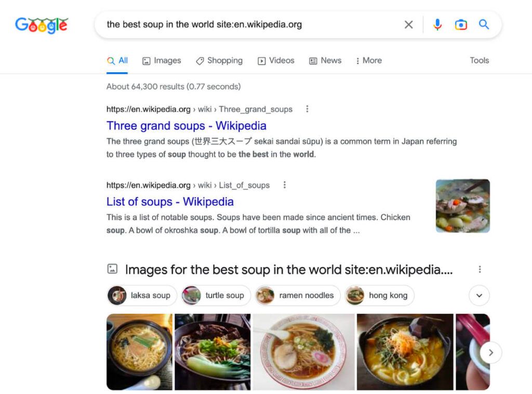The width and height of the screenshot is (532, 394).
Task: Filter images by turtle soup chip
Action: pyautogui.click(x=216, y=295)
